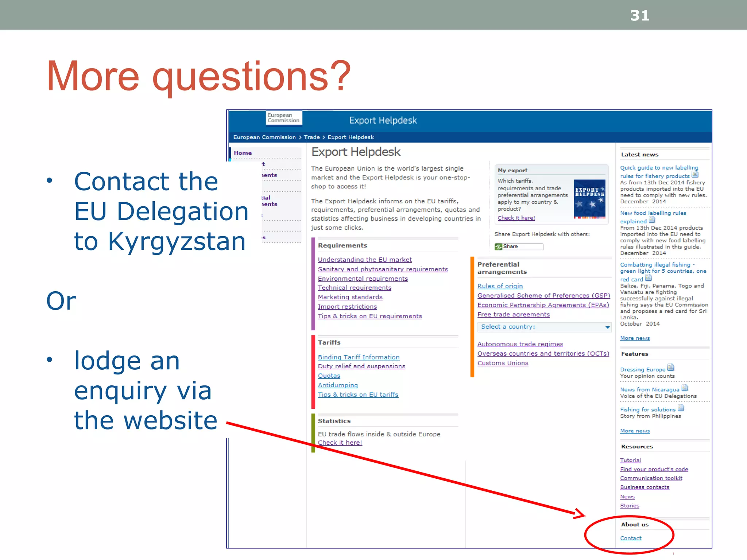
Task: Select the Home item in left menu
Action: (243, 153)
